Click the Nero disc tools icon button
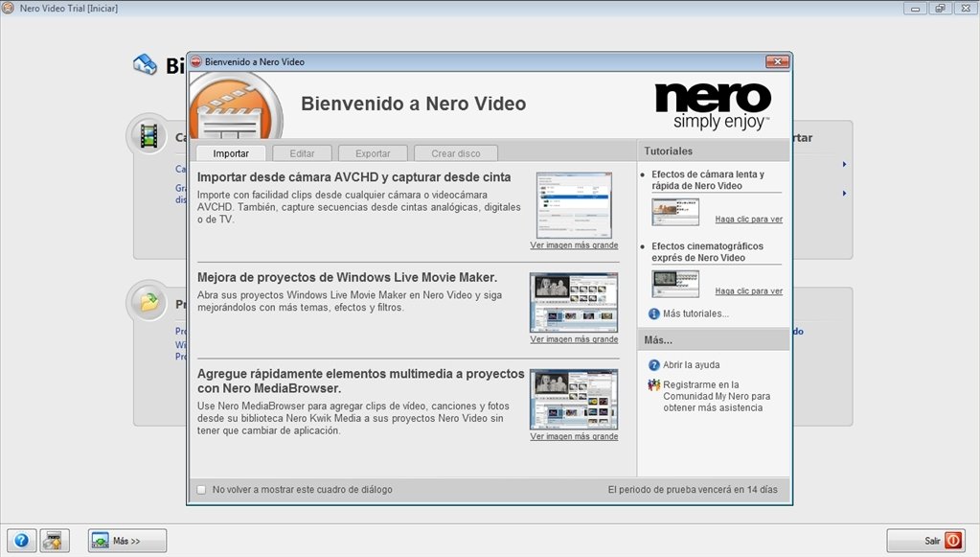 coord(55,541)
